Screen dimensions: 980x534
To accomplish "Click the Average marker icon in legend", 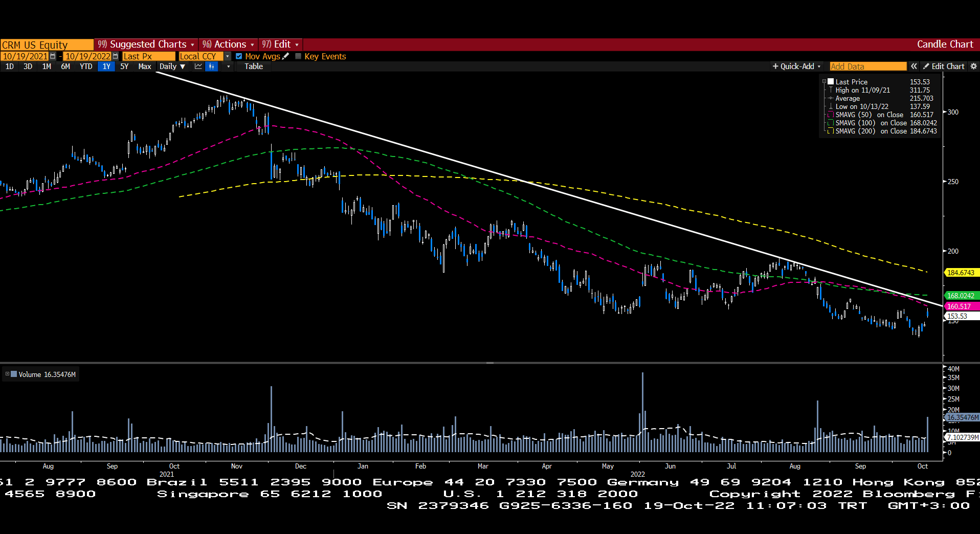I will click(x=831, y=98).
